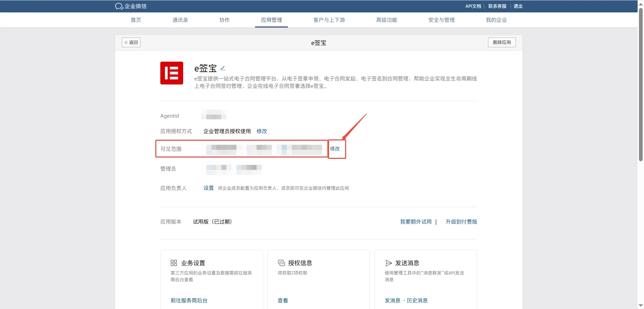This screenshot has height=309, width=644.
Task: Open the 安全与管理 tab
Action: tap(441, 20)
